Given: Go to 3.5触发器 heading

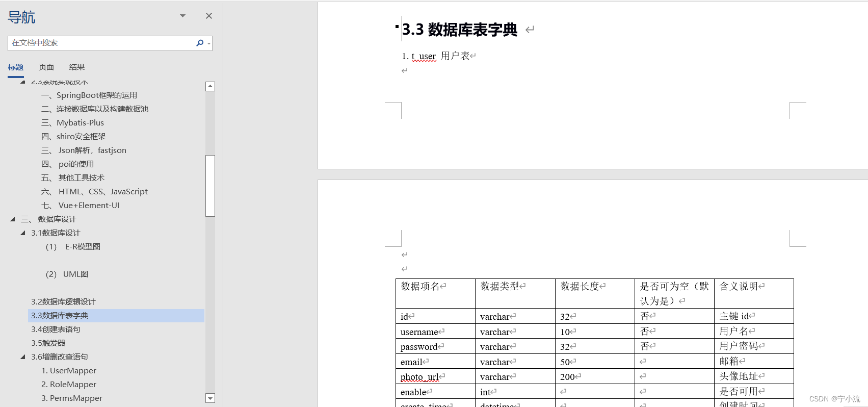Looking at the screenshot, I should tap(48, 343).
